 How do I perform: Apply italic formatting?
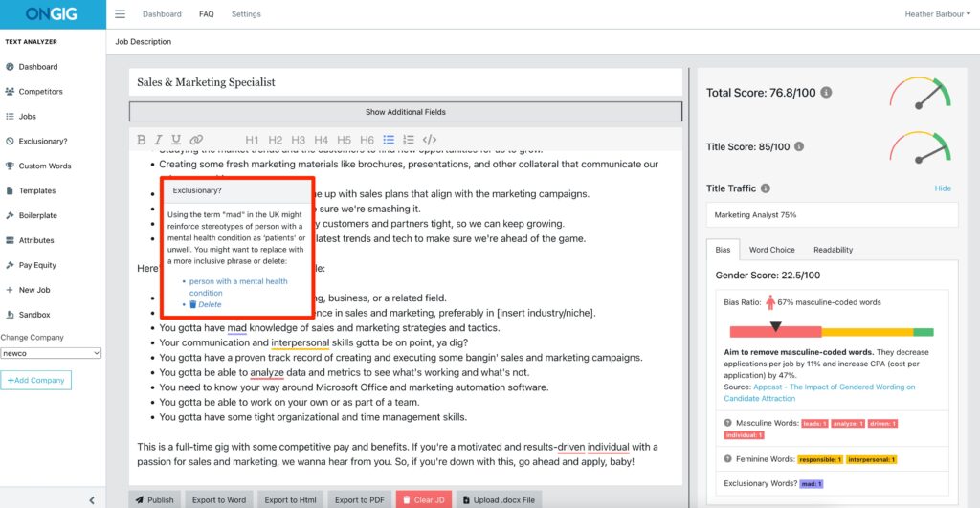pyautogui.click(x=158, y=140)
